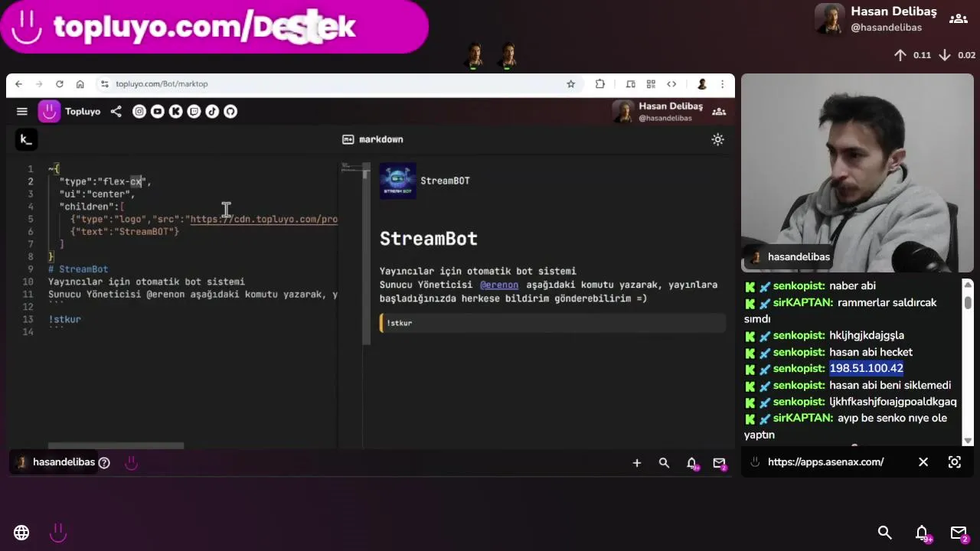Open the outer mail icon with badge 2

pos(959,533)
